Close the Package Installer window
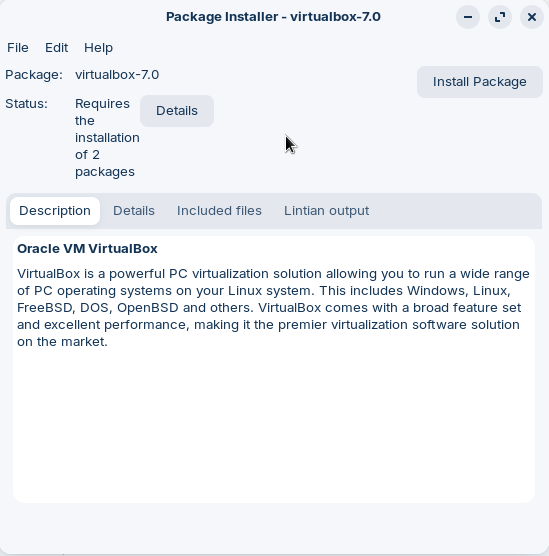The width and height of the screenshot is (549, 556). (532, 17)
